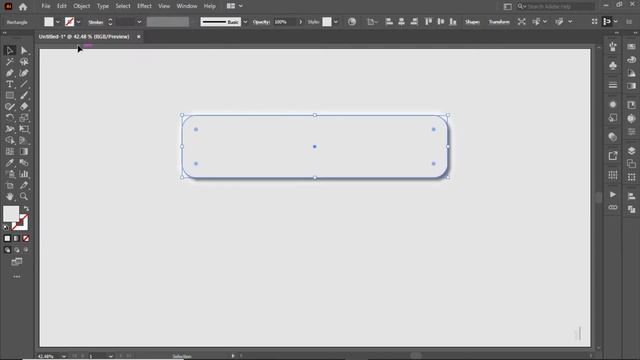Select the Artboard tool
This screenshot has height=360, width=640.
coord(10,185)
